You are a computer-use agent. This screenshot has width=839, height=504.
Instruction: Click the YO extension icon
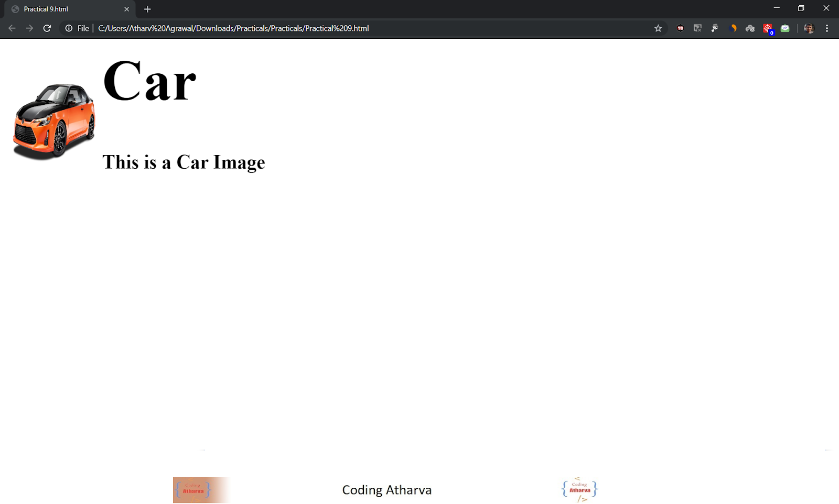(680, 28)
